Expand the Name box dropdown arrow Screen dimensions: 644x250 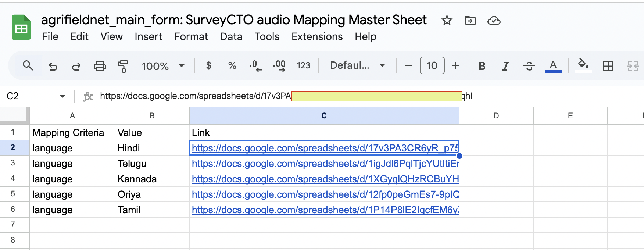click(62, 96)
